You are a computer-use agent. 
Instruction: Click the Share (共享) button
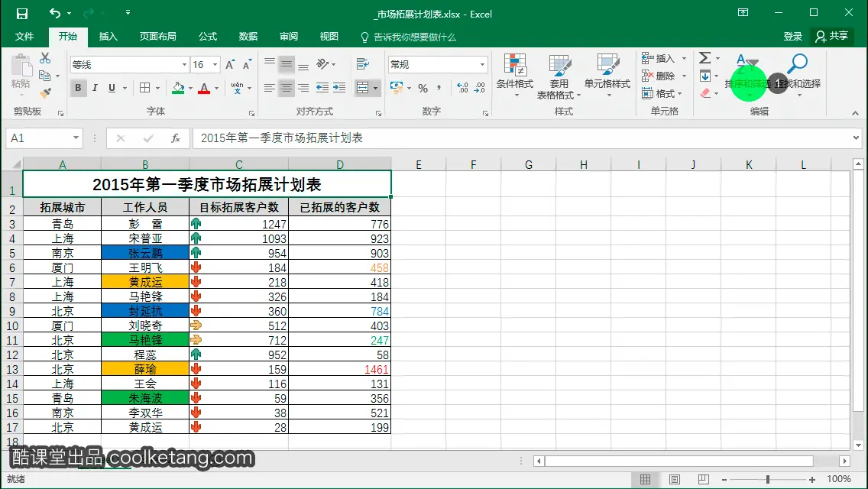pyautogui.click(x=831, y=37)
